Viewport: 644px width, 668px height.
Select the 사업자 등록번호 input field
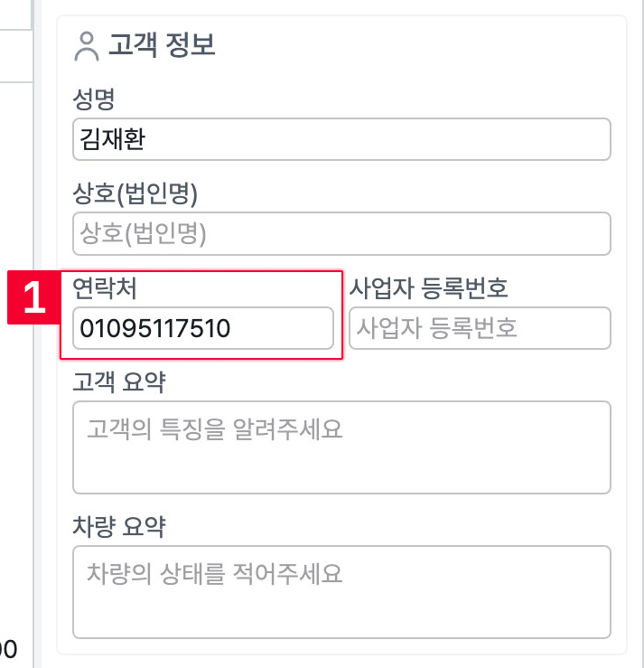click(480, 328)
